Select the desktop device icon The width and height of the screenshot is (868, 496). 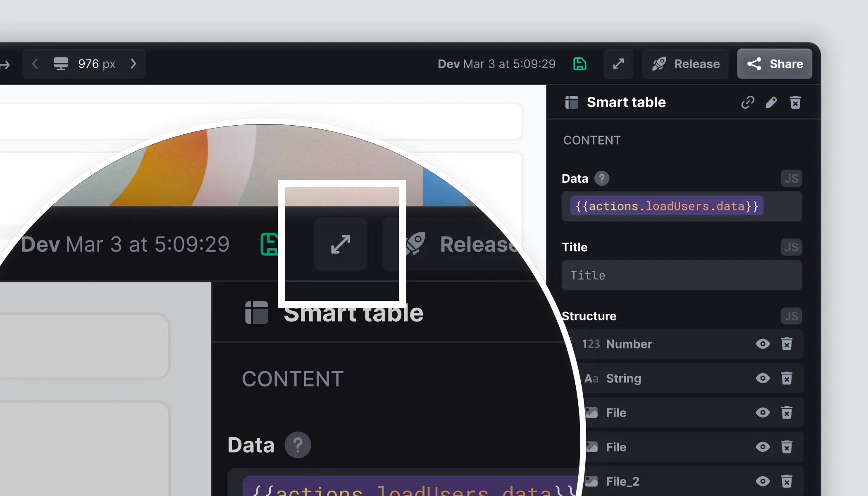(61, 64)
